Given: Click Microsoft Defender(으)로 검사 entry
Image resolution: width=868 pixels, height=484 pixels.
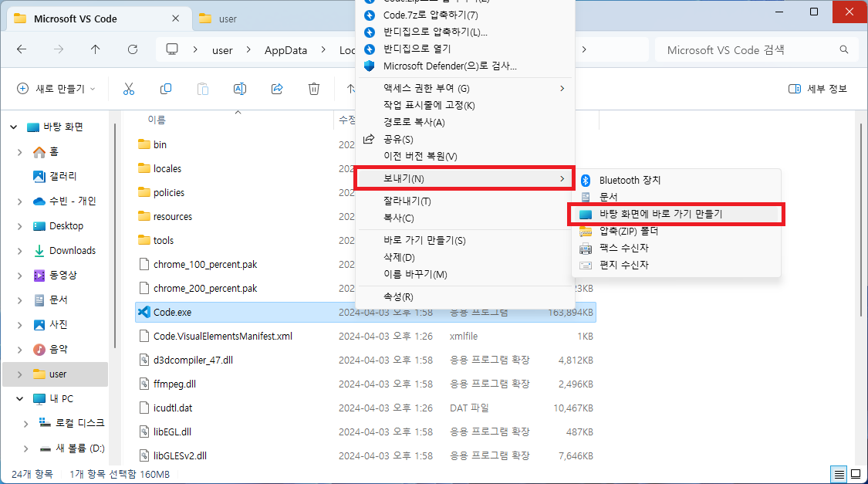Looking at the screenshot, I should [464, 66].
